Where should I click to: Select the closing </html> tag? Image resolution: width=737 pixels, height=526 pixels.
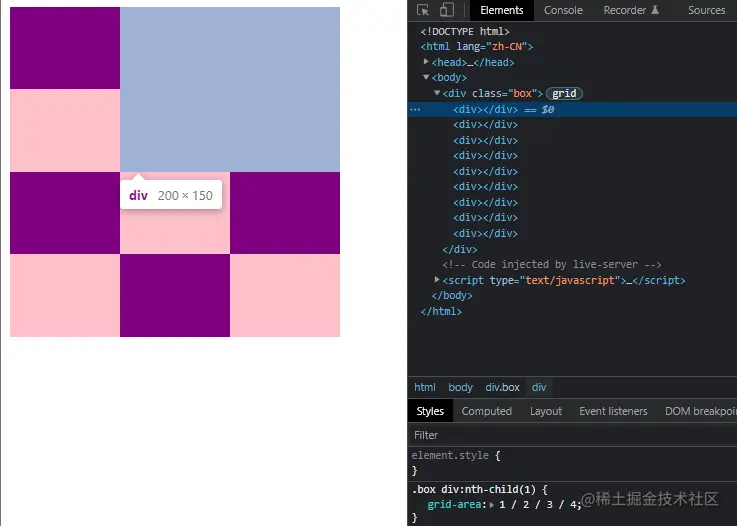pos(441,311)
